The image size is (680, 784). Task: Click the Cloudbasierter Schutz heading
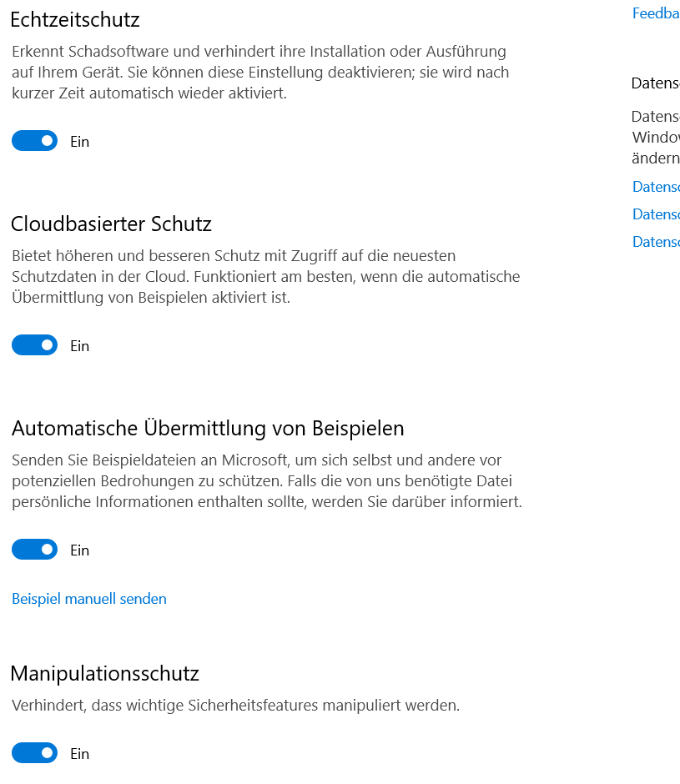pos(111,224)
